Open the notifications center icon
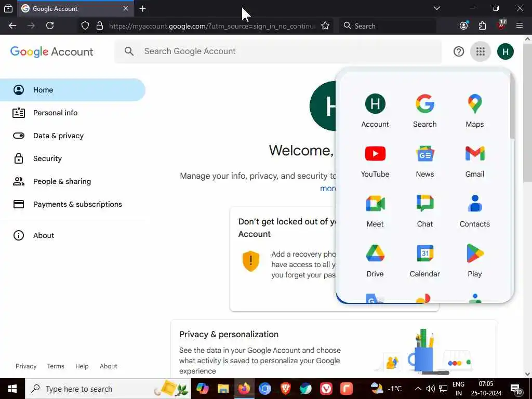This screenshot has height=399, width=532. (516, 389)
